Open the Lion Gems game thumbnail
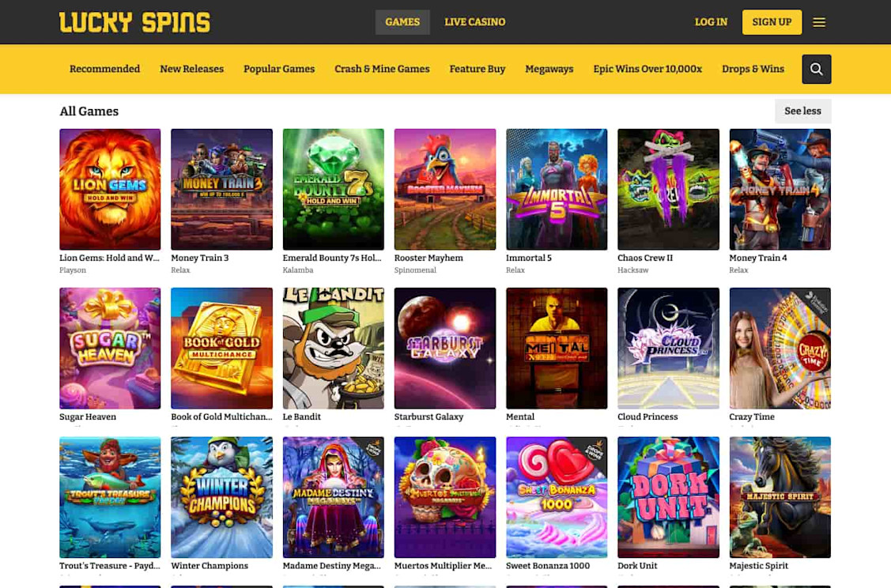The image size is (891, 588). [110, 189]
